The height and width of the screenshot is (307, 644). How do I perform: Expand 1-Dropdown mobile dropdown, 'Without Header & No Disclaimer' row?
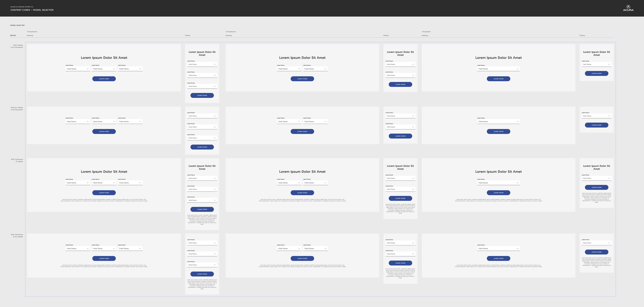[x=597, y=116]
